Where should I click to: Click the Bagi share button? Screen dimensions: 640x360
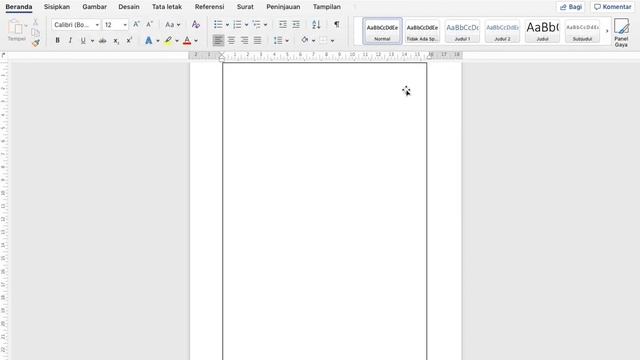[571, 7]
